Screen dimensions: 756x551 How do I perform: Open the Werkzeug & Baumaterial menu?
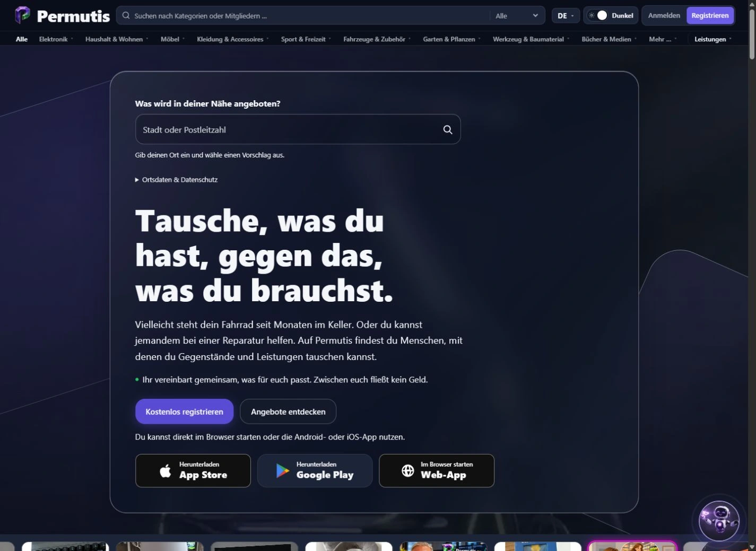point(531,39)
